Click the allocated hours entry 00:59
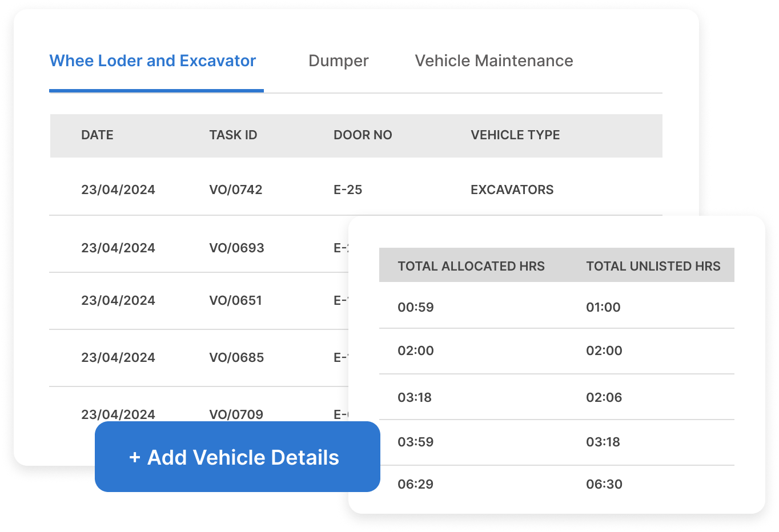Viewport: 779px width, 532px height. (415, 307)
